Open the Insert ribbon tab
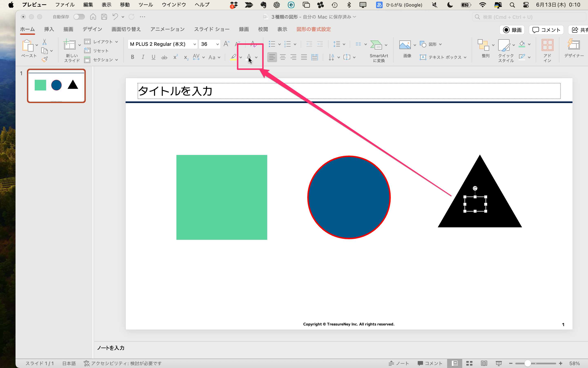The width and height of the screenshot is (588, 368). 49,29
